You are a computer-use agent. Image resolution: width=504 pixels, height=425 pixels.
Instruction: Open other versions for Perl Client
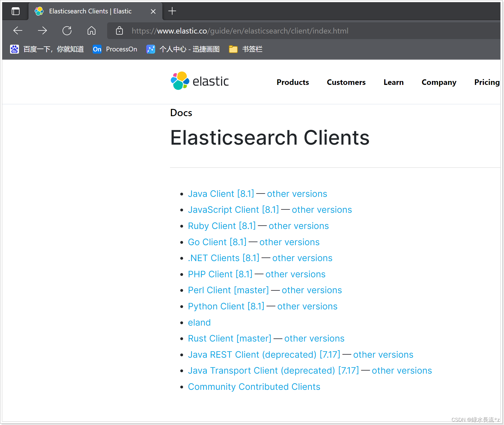tap(312, 290)
